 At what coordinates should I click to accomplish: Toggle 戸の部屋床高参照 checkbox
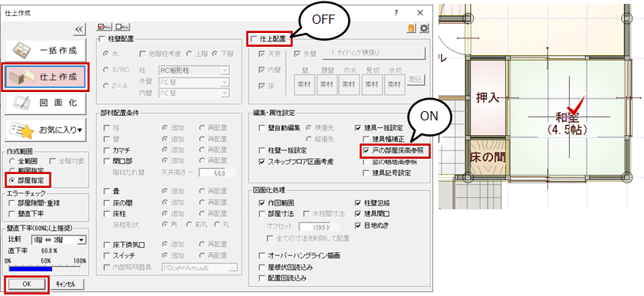pos(366,151)
